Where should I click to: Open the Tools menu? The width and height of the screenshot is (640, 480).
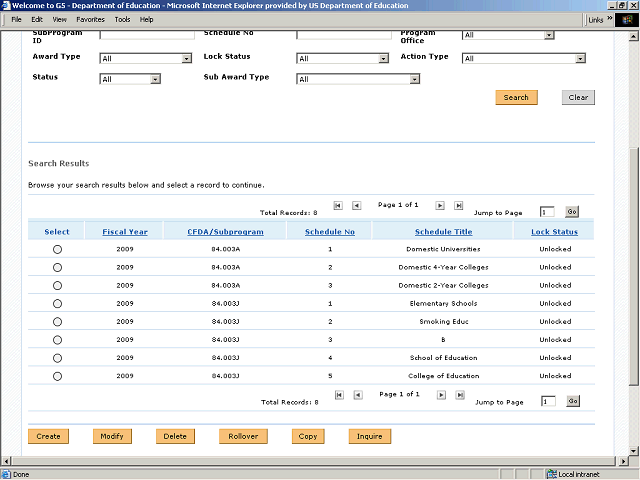(122, 19)
